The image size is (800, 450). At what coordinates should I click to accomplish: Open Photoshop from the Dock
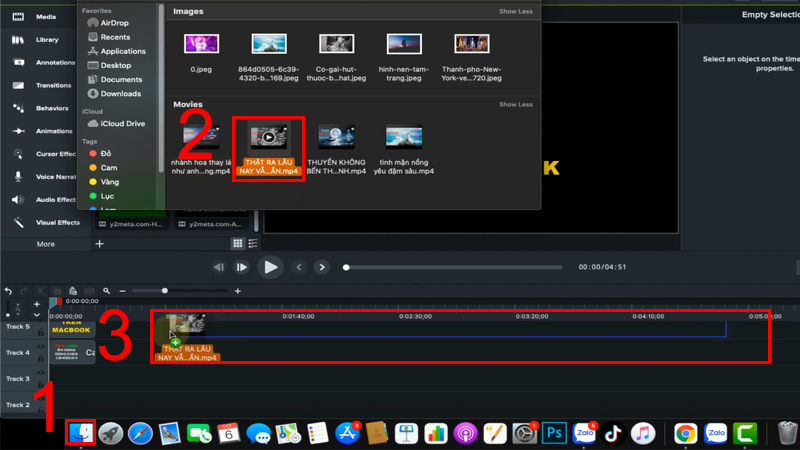554,434
